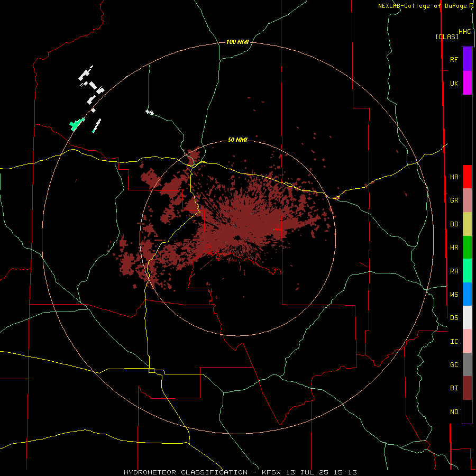
Task: Click the "BD" legend label
Action: [454, 224]
